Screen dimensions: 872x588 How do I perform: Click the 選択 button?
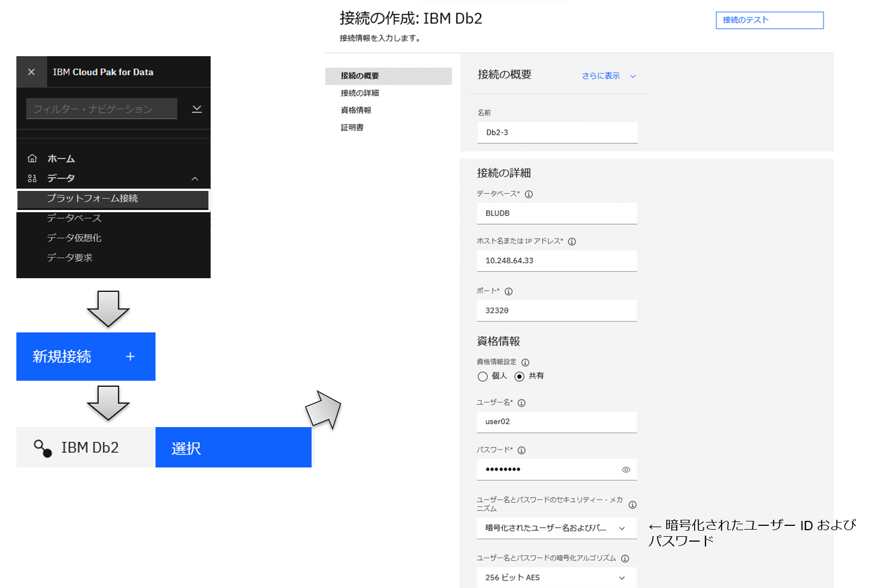pos(234,447)
